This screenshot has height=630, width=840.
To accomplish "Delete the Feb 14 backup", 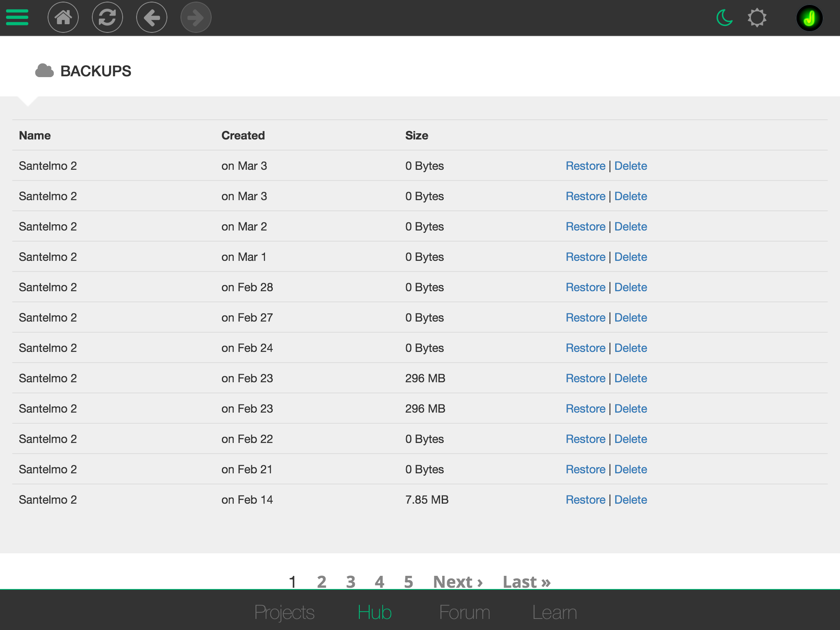I will pos(630,500).
